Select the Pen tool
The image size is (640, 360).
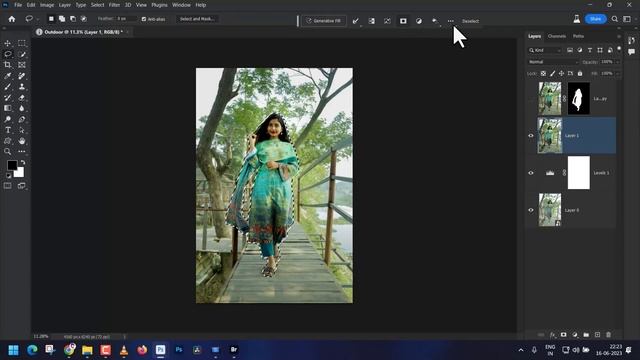point(22,119)
